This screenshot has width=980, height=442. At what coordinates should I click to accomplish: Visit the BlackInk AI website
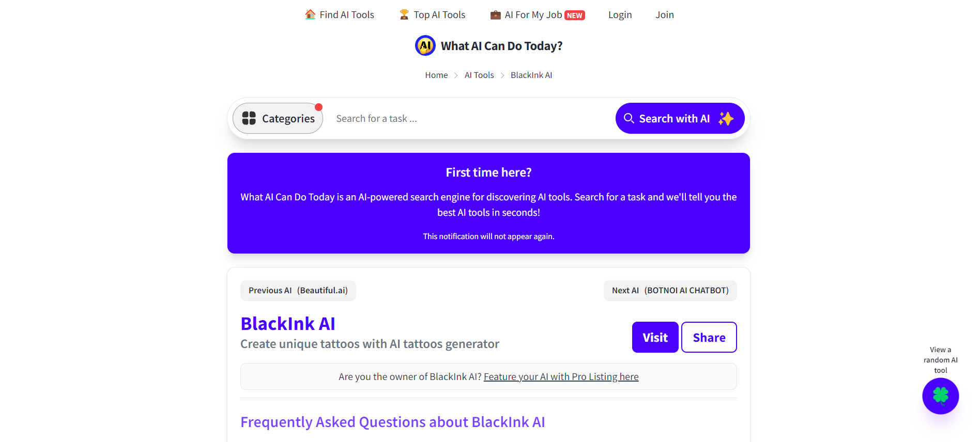655,337
